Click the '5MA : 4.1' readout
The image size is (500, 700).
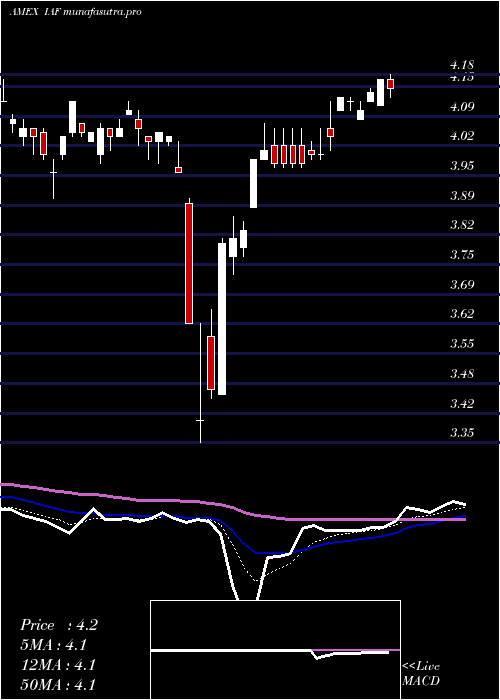pos(54,645)
